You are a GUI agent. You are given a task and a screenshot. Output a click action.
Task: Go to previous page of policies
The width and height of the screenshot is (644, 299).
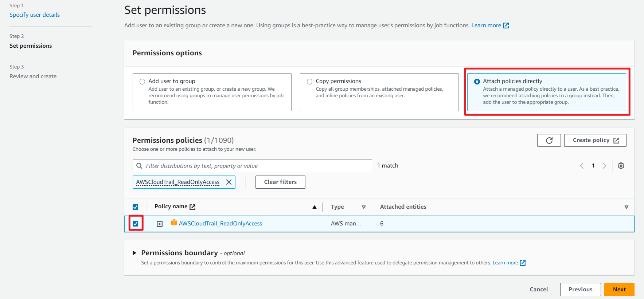pyautogui.click(x=582, y=166)
